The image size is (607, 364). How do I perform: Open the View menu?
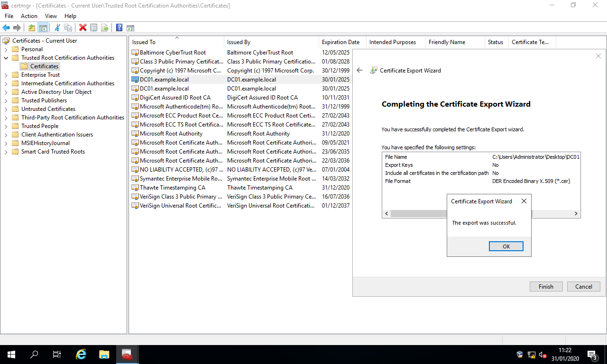pos(51,16)
